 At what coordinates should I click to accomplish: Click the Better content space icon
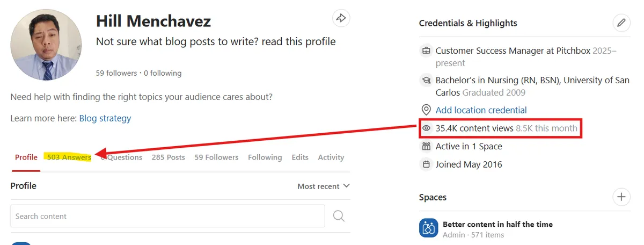point(428,228)
